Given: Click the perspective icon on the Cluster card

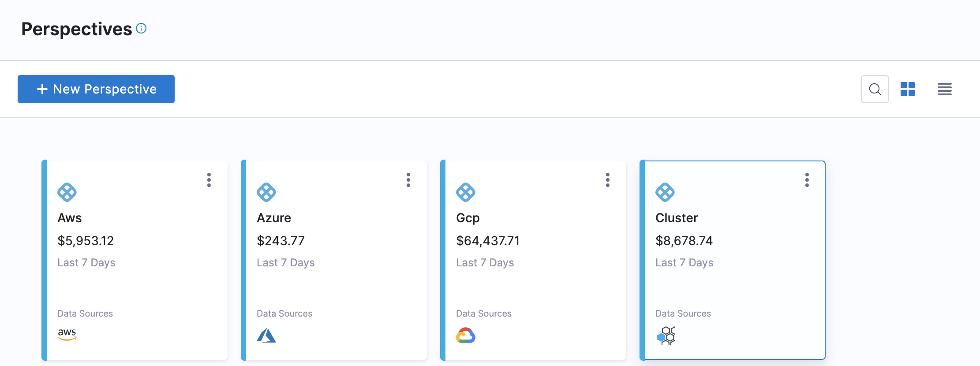Looking at the screenshot, I should click(x=665, y=192).
